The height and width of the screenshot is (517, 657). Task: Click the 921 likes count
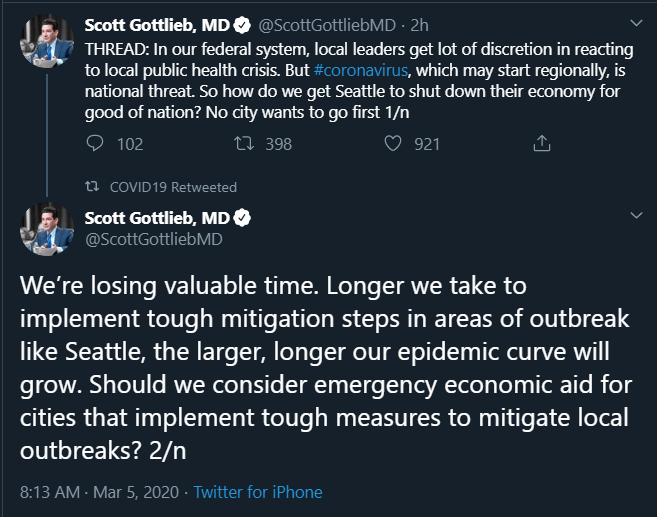pos(427,144)
